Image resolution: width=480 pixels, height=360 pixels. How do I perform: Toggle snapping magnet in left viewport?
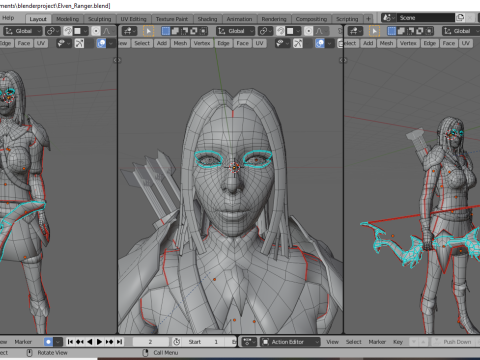(x=68, y=31)
